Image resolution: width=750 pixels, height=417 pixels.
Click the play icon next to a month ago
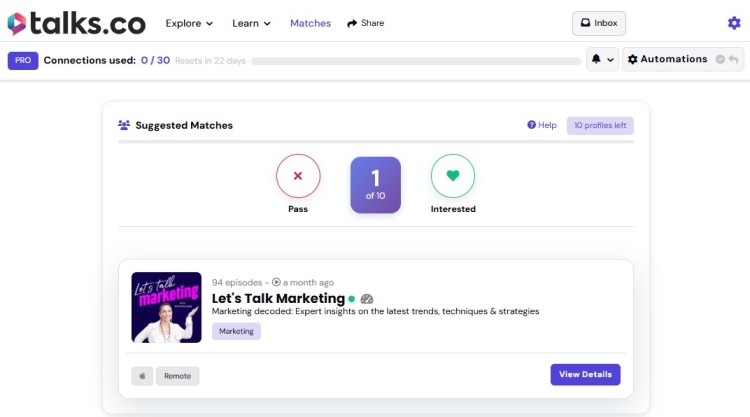tap(276, 282)
